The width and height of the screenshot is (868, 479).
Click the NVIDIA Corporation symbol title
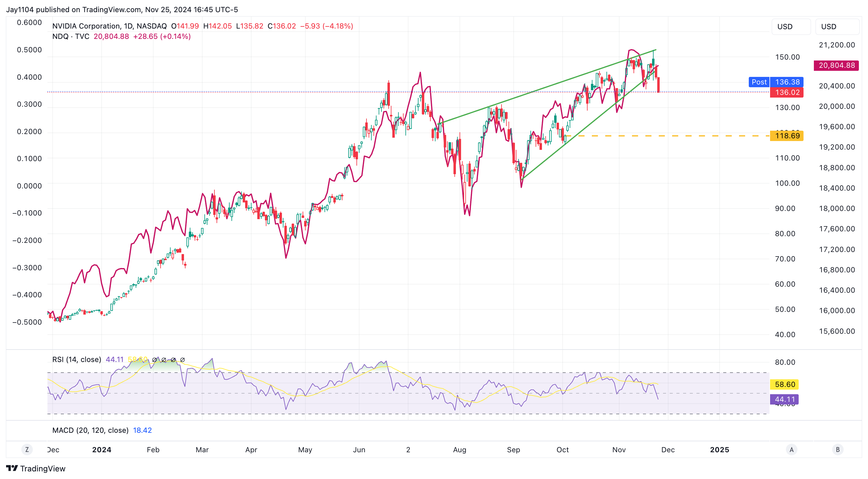click(109, 26)
